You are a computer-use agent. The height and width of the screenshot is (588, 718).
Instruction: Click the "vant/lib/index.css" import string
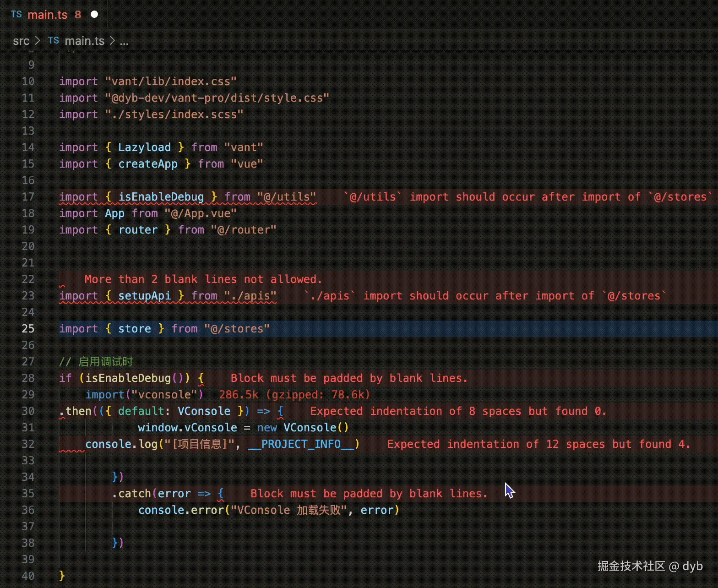coord(171,82)
